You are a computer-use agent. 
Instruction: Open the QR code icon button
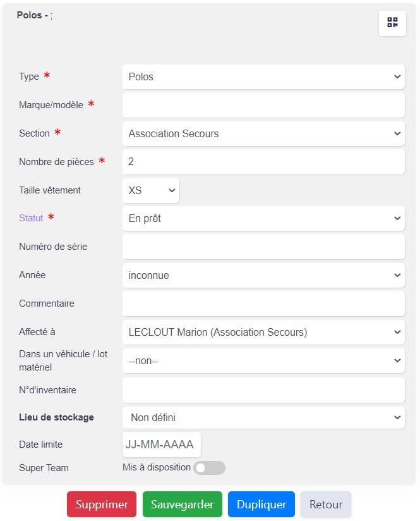[x=392, y=23]
